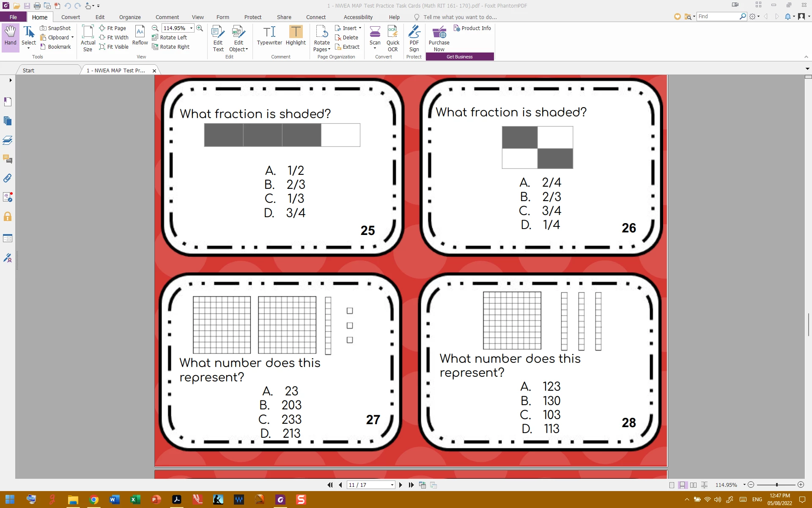The height and width of the screenshot is (508, 812).
Task: Open the page number dropdown
Action: pyautogui.click(x=392, y=485)
